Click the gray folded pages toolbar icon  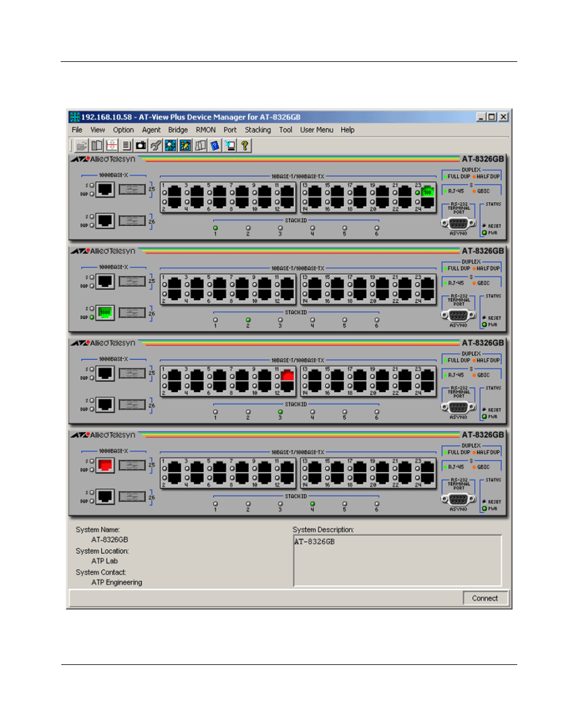200,145
